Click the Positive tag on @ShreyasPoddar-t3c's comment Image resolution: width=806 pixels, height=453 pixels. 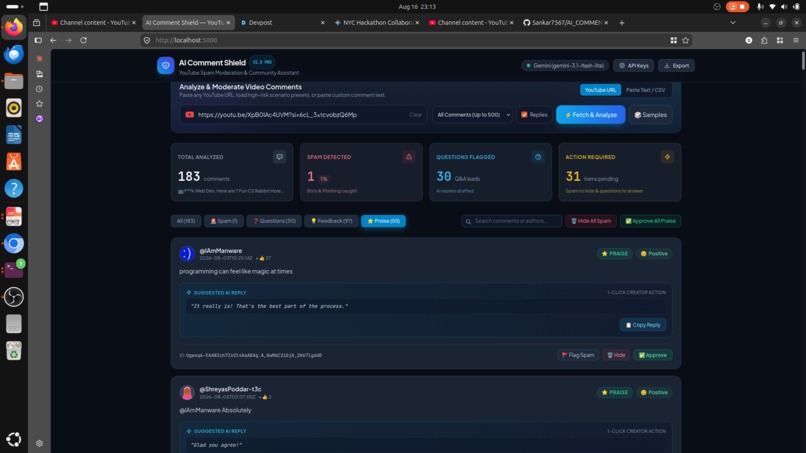pyautogui.click(x=654, y=392)
